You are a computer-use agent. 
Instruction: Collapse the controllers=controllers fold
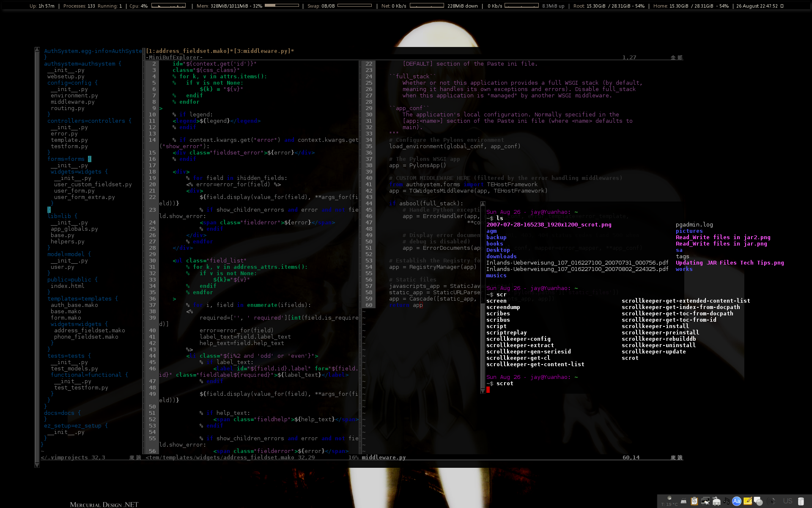[90, 121]
